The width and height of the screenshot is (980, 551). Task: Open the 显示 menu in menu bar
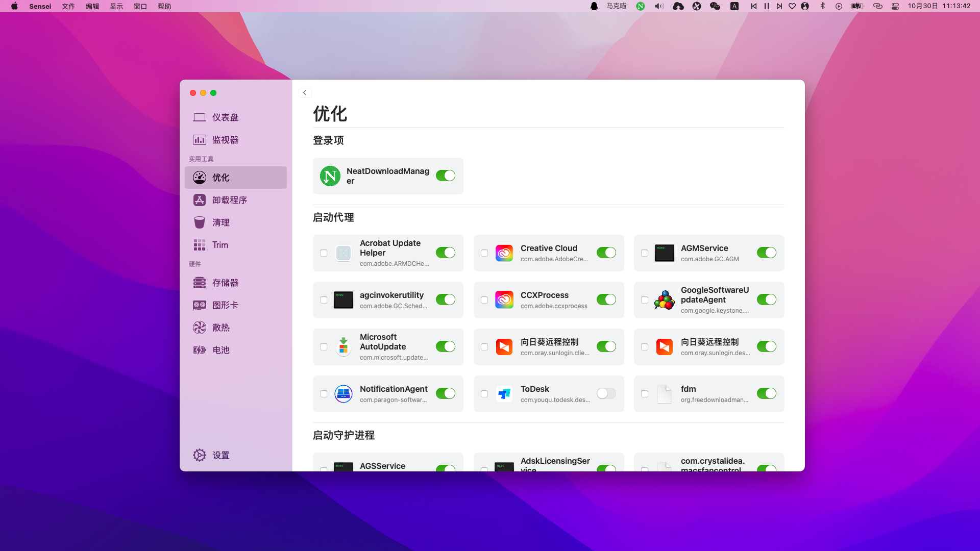(116, 6)
